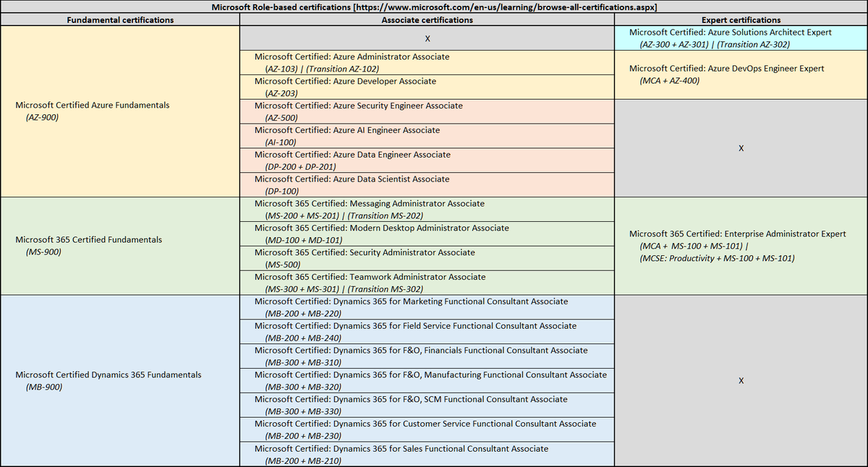Select the Associate certifications column header

point(427,20)
